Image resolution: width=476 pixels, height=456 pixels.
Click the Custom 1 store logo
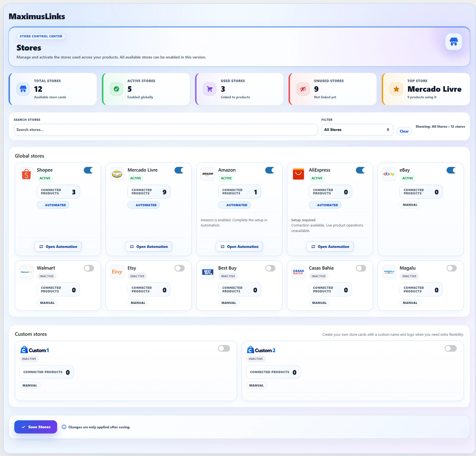tap(34, 350)
